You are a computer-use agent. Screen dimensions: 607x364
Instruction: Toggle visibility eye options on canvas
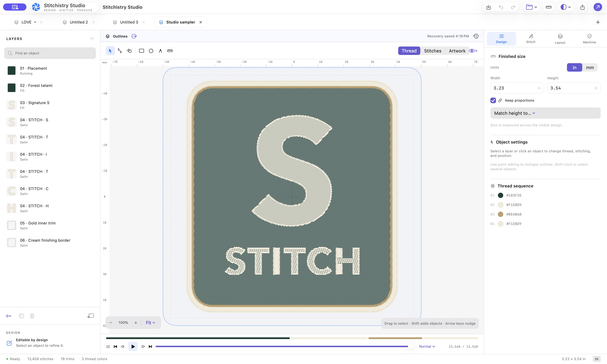coord(473,51)
